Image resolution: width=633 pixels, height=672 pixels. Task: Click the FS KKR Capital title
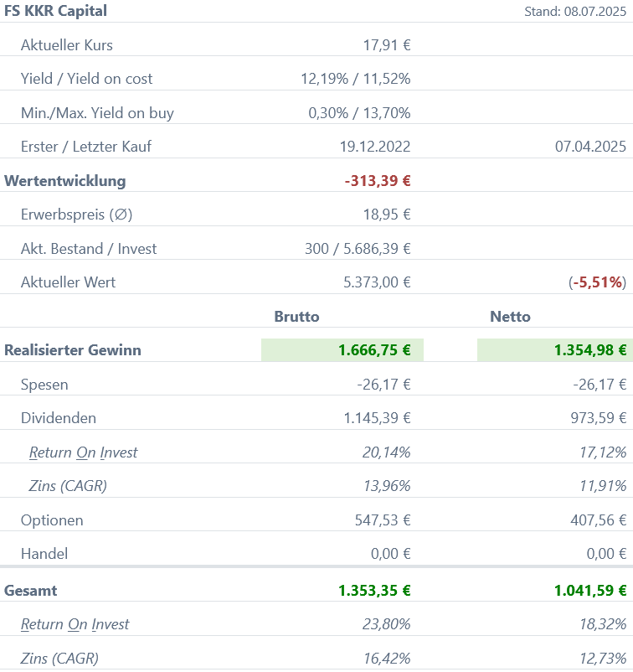pyautogui.click(x=55, y=11)
